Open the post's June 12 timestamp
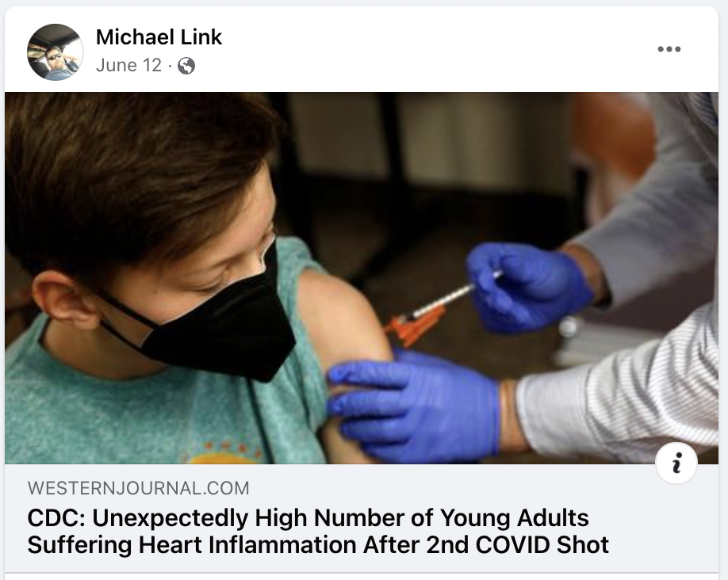The image size is (728, 580). tap(128, 66)
